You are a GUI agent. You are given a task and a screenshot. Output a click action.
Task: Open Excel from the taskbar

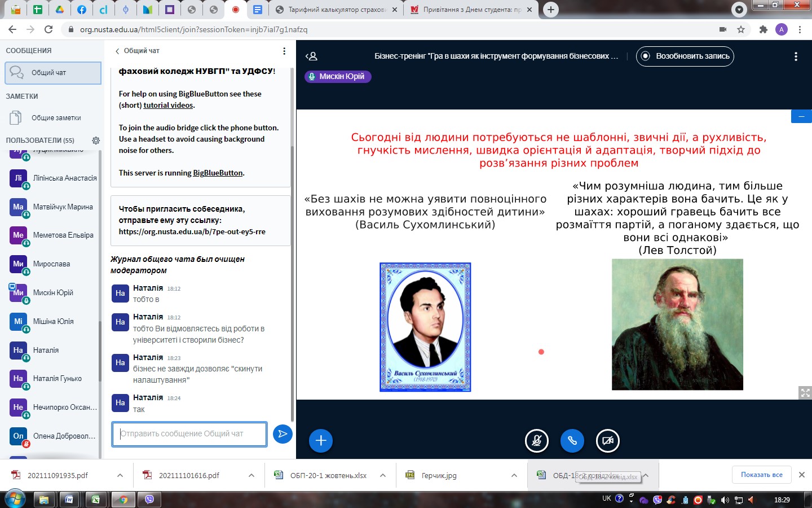tap(96, 500)
